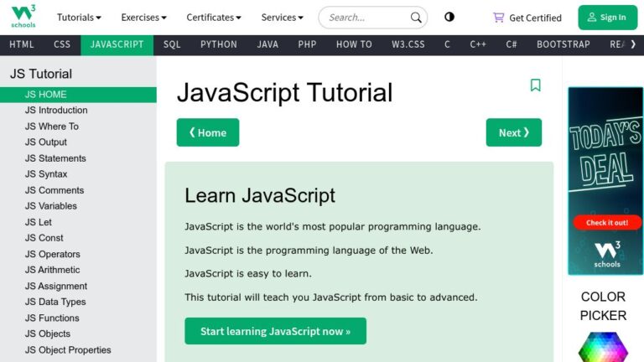Image resolution: width=644 pixels, height=362 pixels.
Task: Open the Services dropdown menu
Action: [x=282, y=18]
